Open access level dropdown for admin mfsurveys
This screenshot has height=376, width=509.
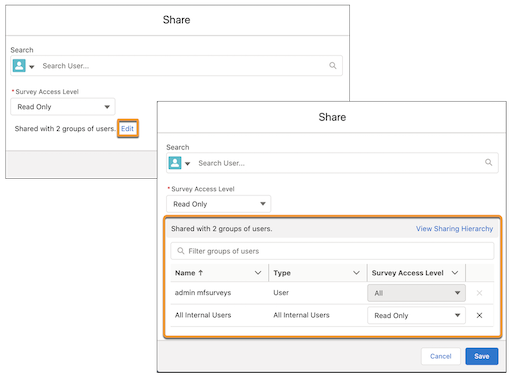pos(416,293)
